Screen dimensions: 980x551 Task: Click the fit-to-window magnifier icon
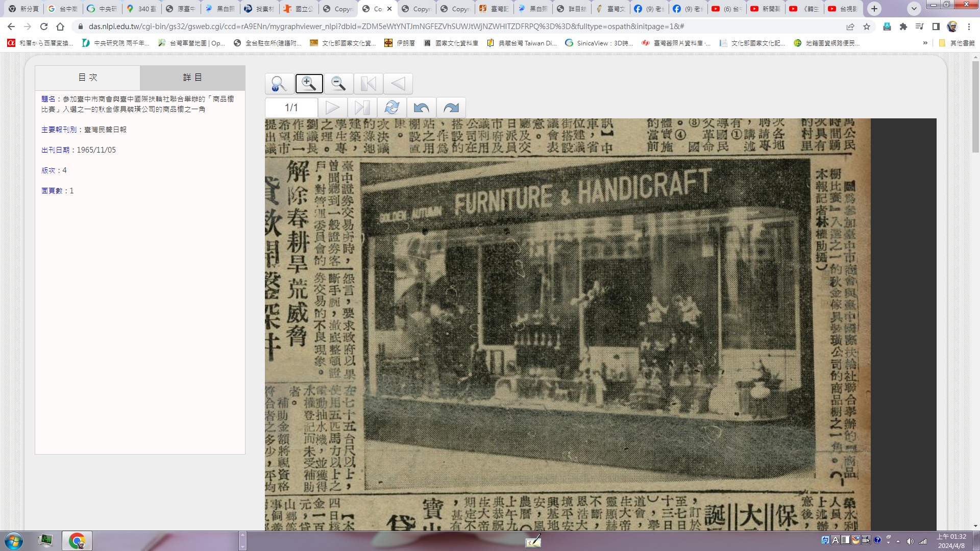(279, 84)
